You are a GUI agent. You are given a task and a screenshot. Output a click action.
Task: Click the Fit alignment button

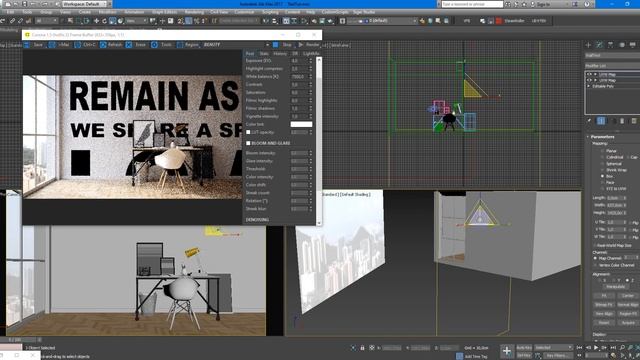604,296
